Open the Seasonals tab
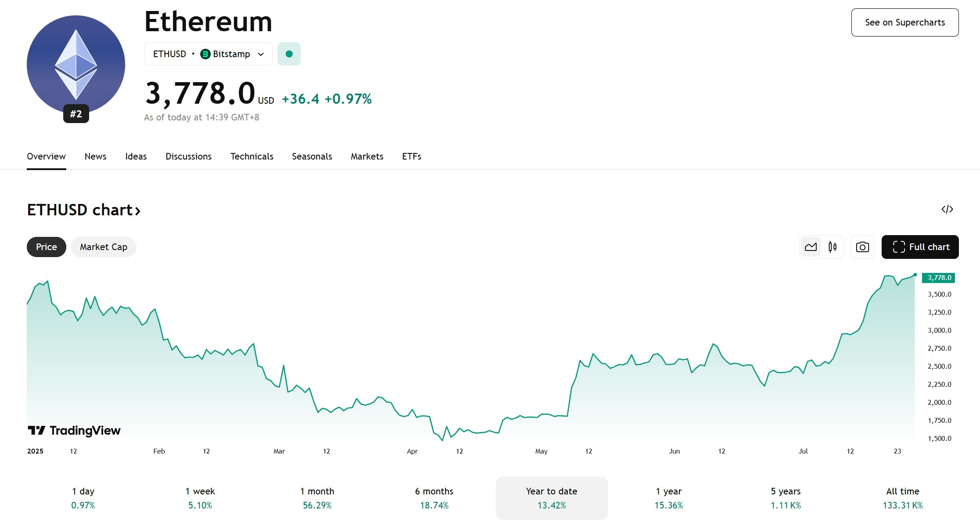Viewport: 980px width, 530px height. (x=312, y=156)
